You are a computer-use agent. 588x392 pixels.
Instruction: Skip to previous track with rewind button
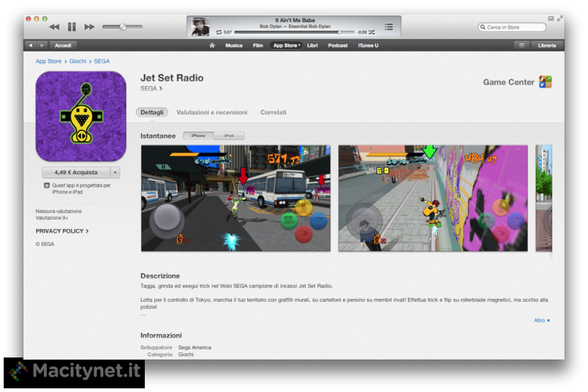coord(54,27)
